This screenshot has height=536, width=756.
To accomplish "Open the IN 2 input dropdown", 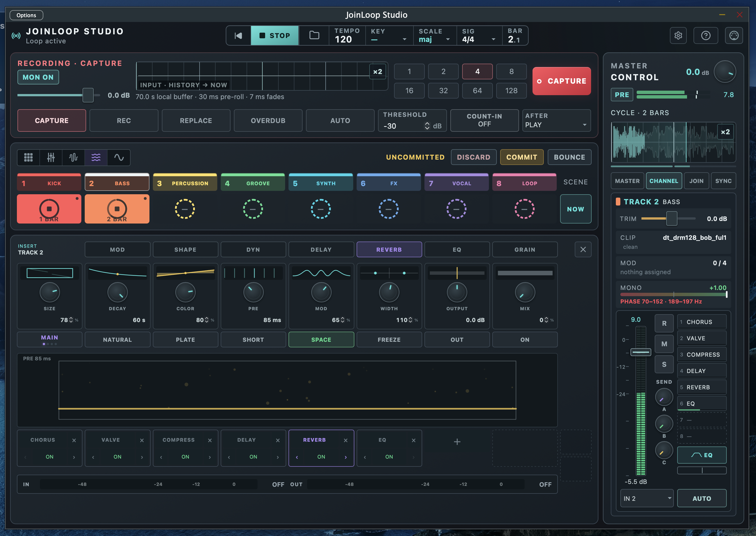I will pos(647,498).
